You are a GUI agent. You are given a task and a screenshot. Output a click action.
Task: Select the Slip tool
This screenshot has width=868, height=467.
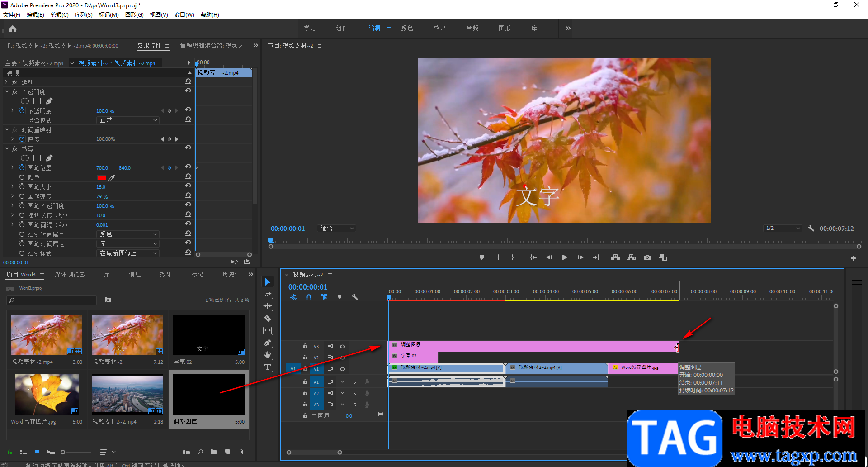[x=268, y=330]
